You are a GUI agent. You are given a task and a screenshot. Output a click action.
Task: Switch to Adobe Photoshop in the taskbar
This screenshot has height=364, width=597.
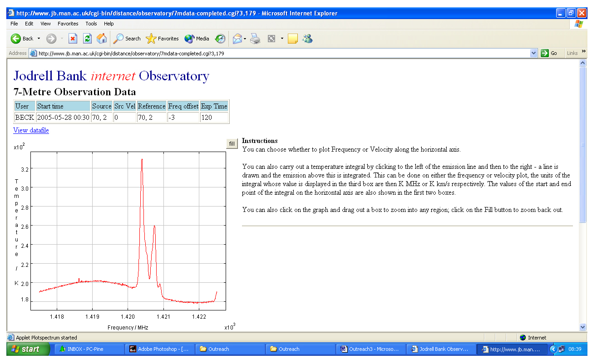click(159, 349)
